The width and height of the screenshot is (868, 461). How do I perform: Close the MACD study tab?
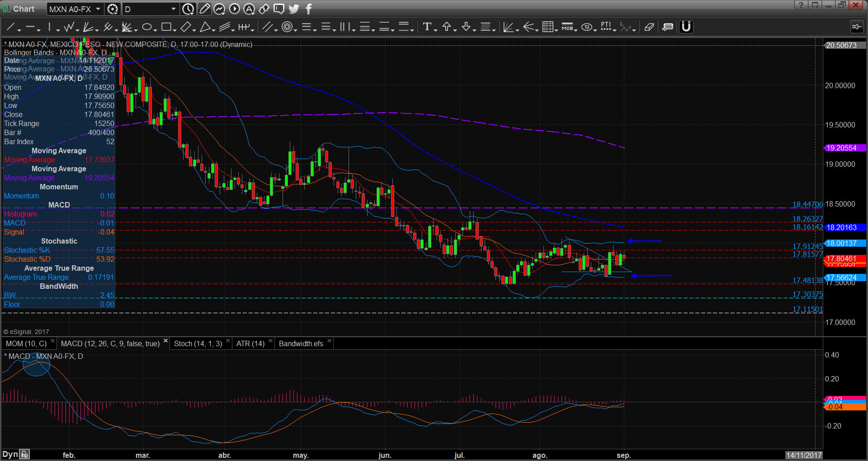(x=165, y=341)
